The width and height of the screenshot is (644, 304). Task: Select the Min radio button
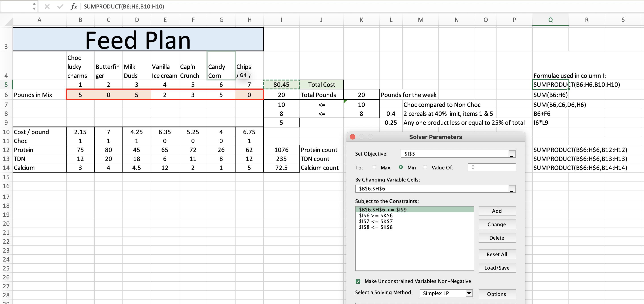[x=401, y=167]
